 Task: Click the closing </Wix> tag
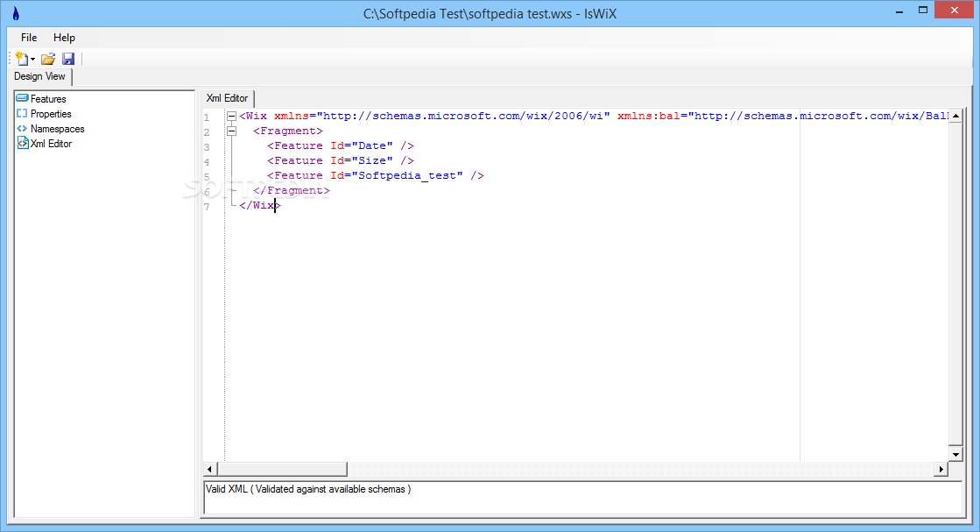(x=260, y=206)
